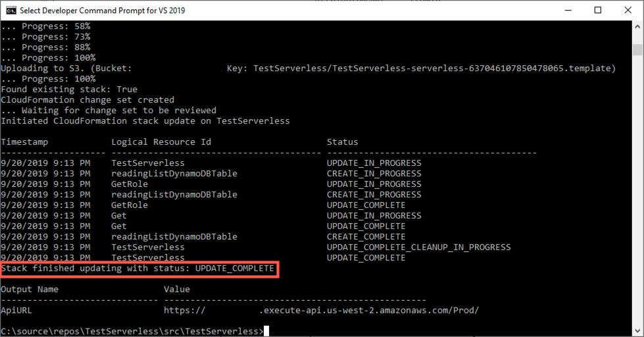Click the scrollbar up arrow
Viewport: 644px width, 337px height.
point(637,26)
